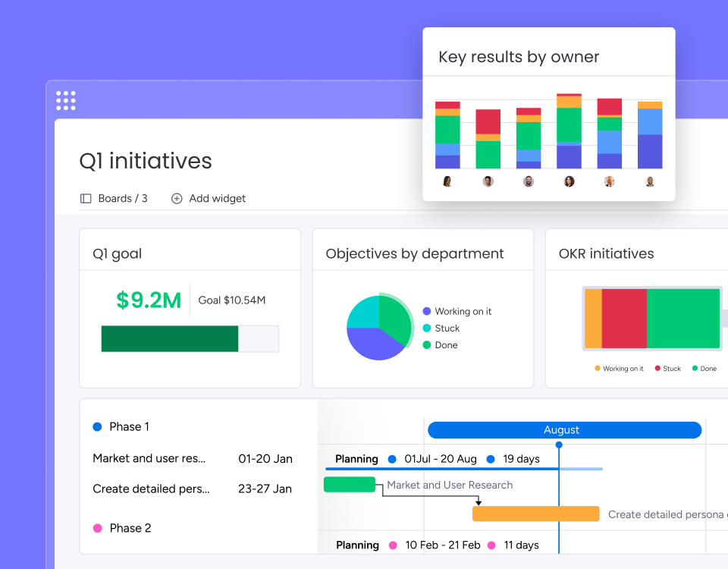728x569 pixels.
Task: Click the Add widget button label
Action: [x=218, y=198]
